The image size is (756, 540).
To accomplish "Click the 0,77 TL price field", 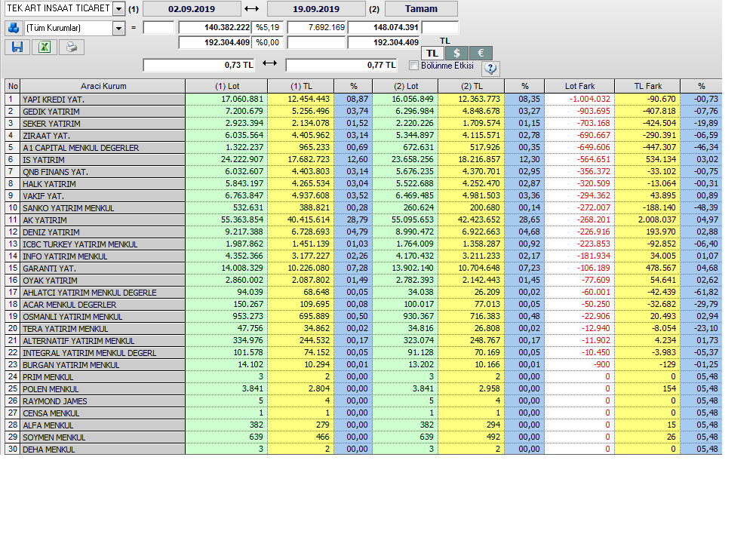I will (x=341, y=65).
